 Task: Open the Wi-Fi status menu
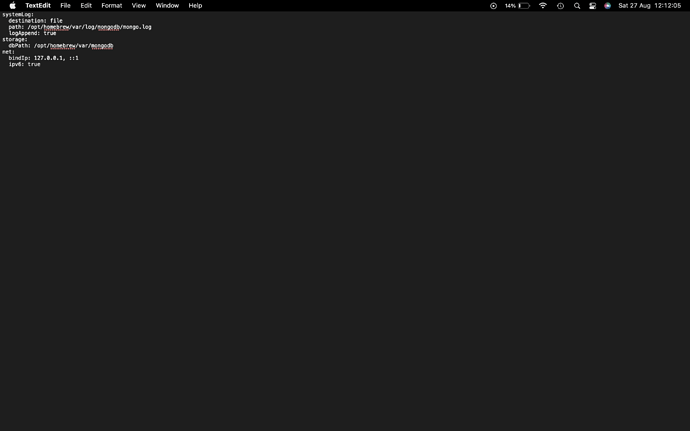(543, 6)
